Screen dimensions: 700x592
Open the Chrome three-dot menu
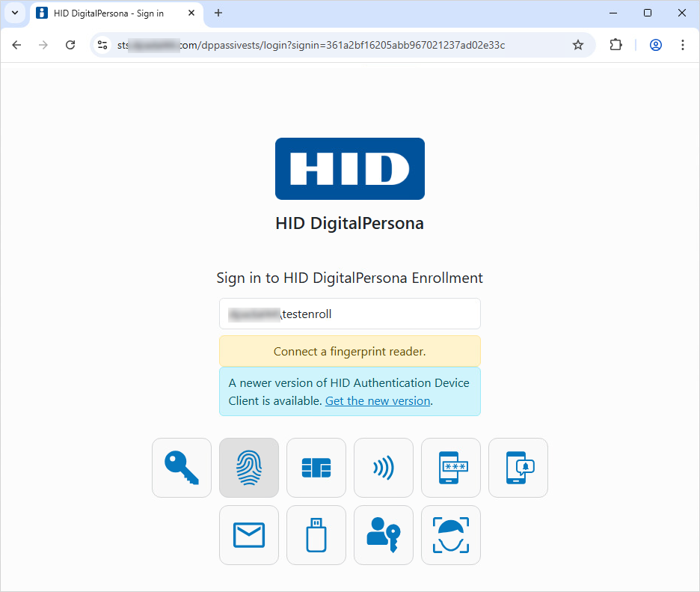coord(683,45)
